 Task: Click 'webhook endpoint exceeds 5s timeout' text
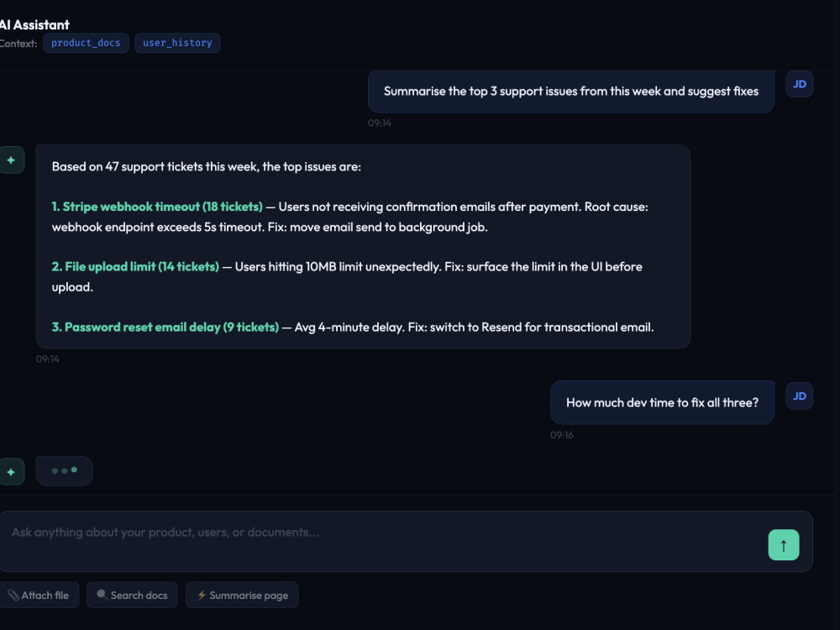click(158, 227)
